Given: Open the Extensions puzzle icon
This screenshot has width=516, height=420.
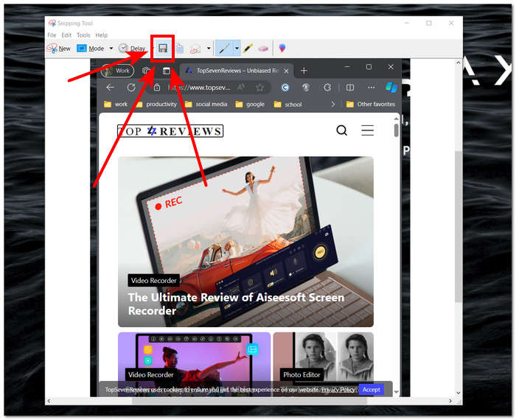Looking at the screenshot, I should click(327, 88).
